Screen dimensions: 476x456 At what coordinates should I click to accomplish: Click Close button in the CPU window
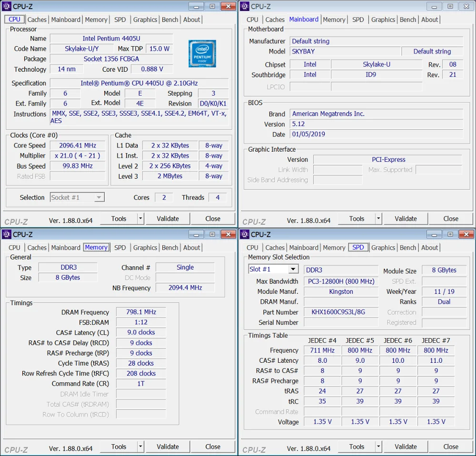point(213,218)
